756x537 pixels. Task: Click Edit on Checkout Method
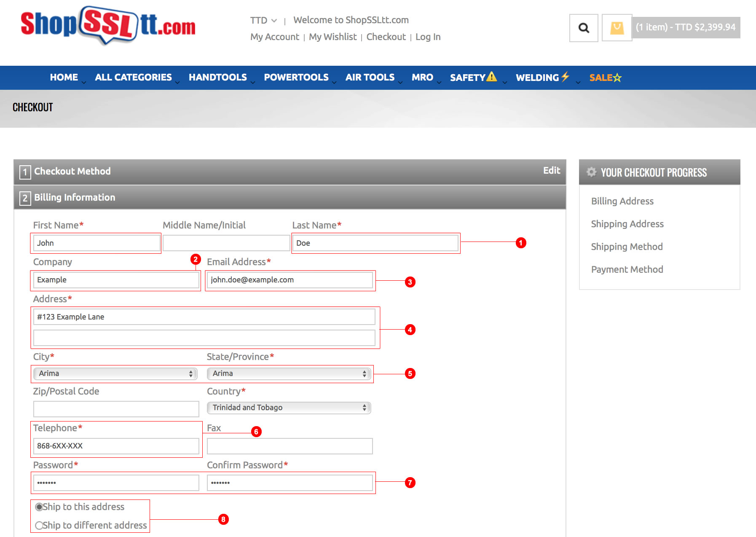click(x=551, y=170)
